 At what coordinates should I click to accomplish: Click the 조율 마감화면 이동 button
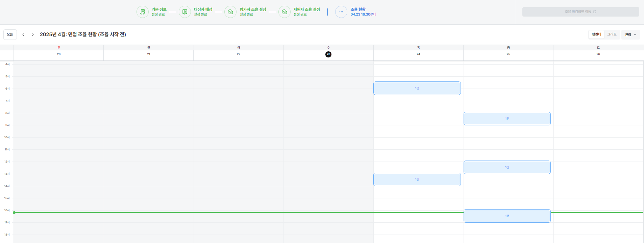[580, 12]
